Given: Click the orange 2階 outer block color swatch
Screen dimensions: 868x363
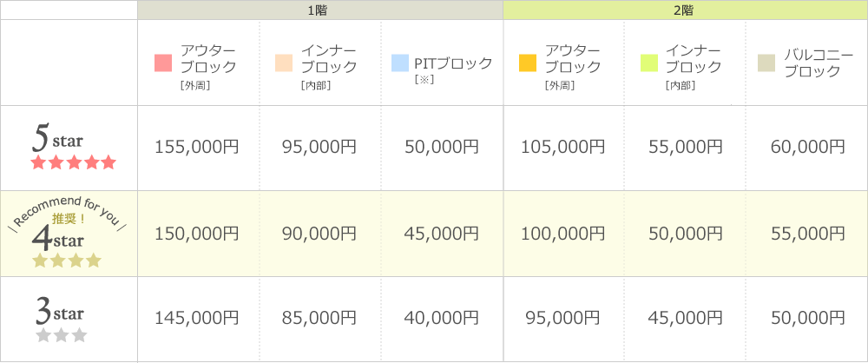Looking at the screenshot, I should click(x=528, y=63).
